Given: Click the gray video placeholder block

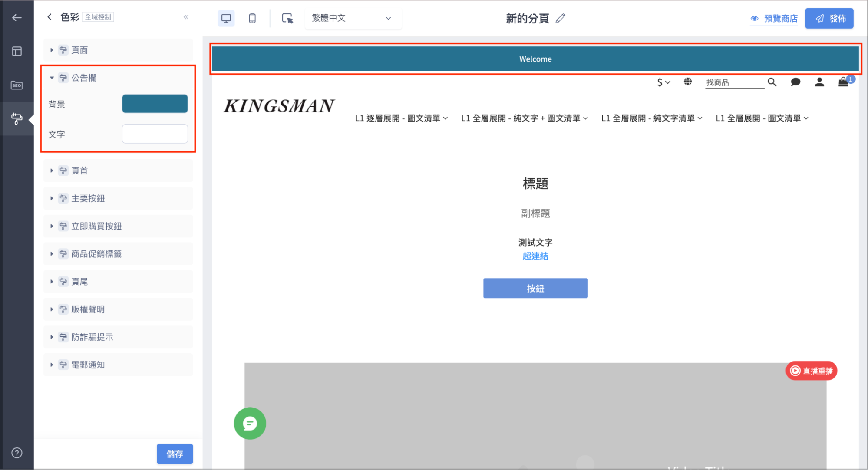Looking at the screenshot, I should pos(535,416).
